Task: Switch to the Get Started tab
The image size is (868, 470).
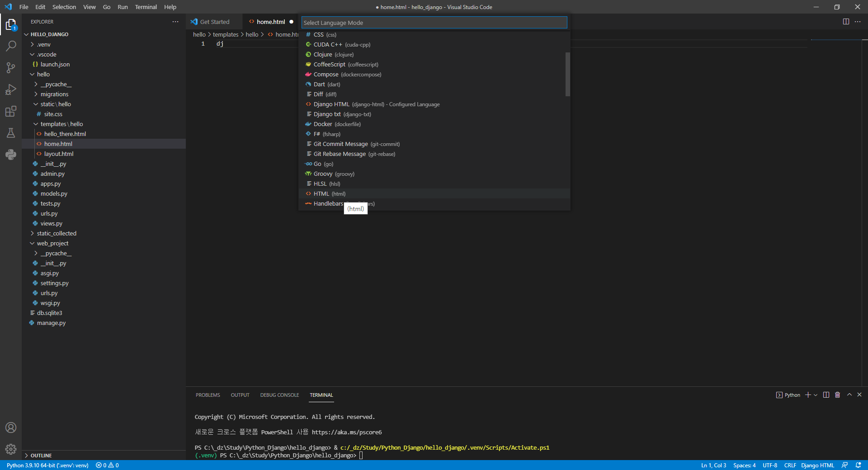Action: (x=214, y=22)
